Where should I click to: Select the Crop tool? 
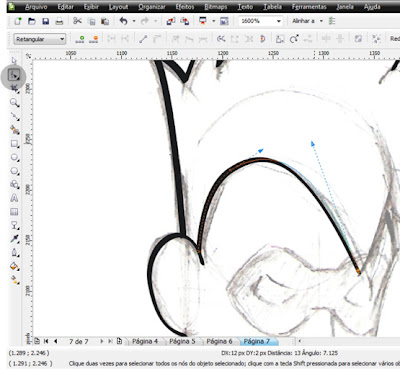(14, 89)
